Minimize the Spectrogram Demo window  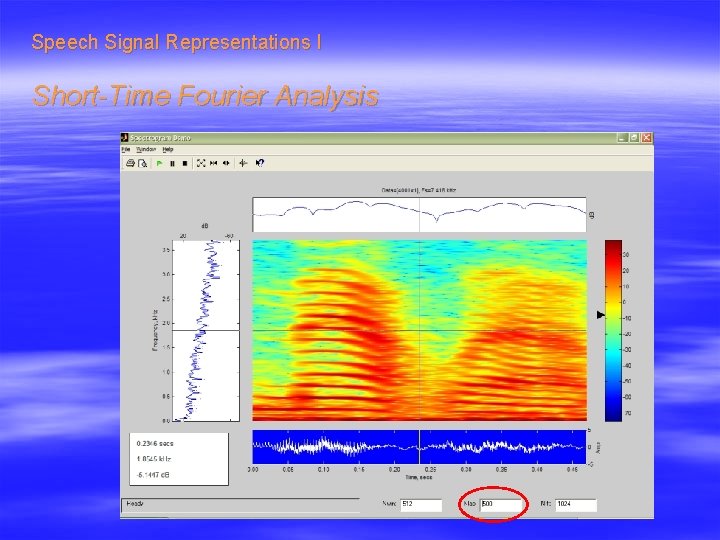click(x=622, y=138)
